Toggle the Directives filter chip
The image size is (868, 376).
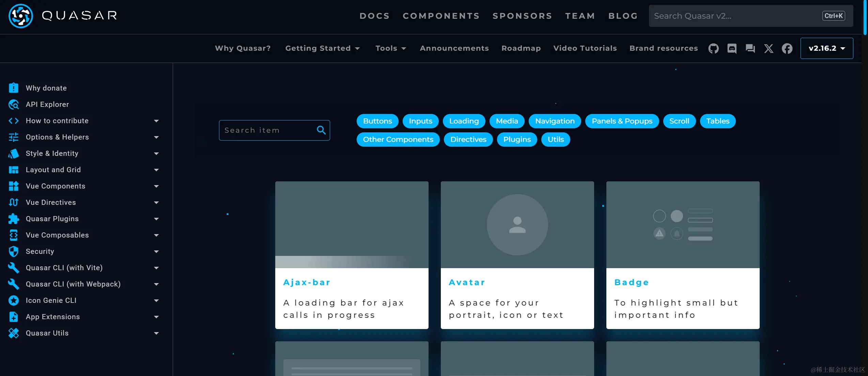click(x=468, y=140)
